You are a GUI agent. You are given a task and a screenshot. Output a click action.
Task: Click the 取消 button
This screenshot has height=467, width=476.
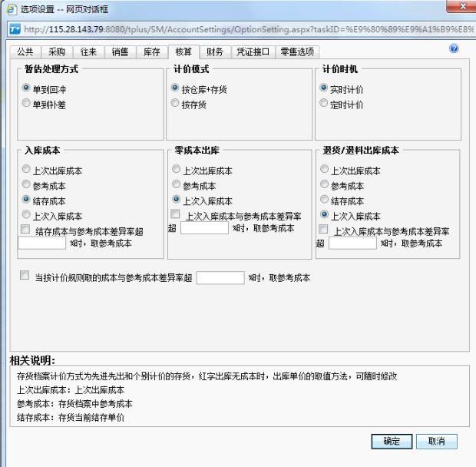coord(437,441)
